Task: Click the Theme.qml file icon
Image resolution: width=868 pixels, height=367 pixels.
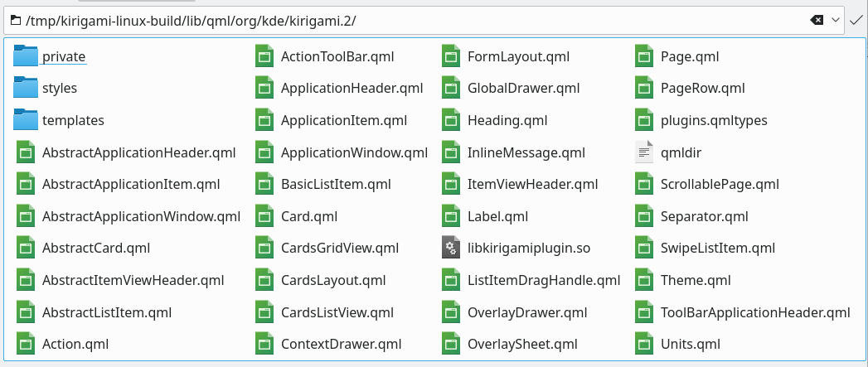Action: pyautogui.click(x=644, y=280)
